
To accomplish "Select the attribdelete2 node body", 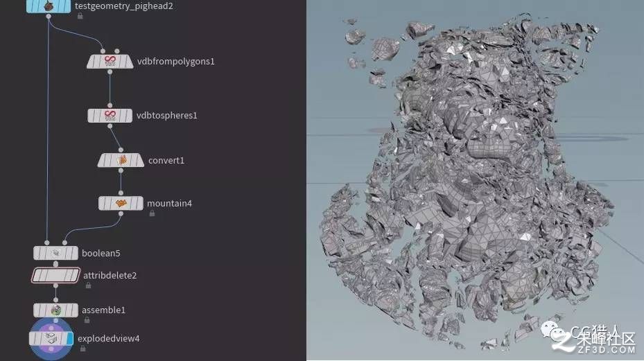I will pyautogui.click(x=55, y=276).
